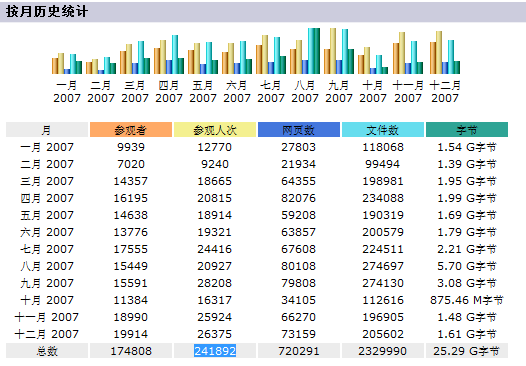Click the bar group above 十月 2007

coord(373,60)
